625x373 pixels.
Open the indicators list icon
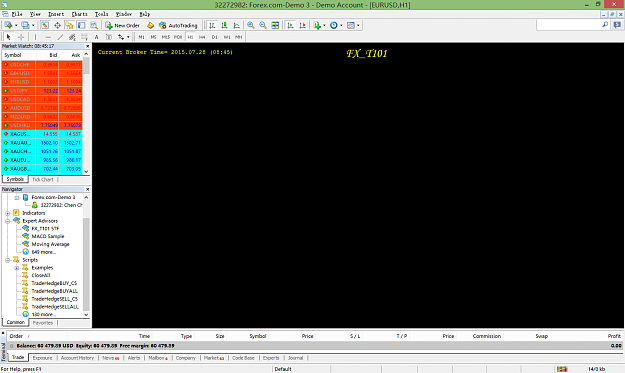(317, 25)
